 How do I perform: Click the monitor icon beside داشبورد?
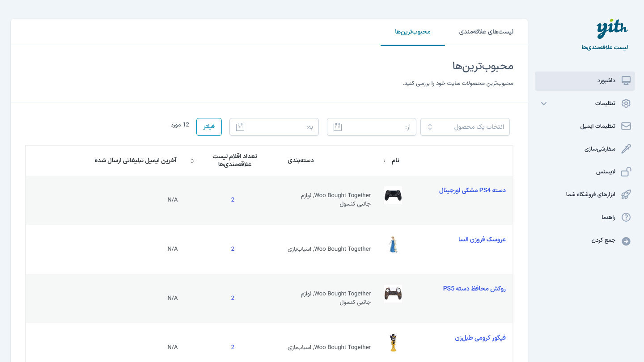click(x=626, y=80)
